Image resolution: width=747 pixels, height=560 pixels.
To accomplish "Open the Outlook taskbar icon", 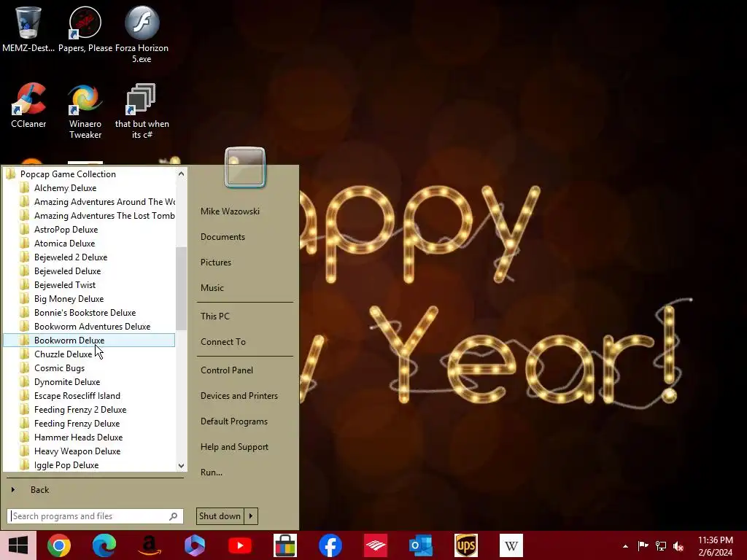I will click(421, 545).
